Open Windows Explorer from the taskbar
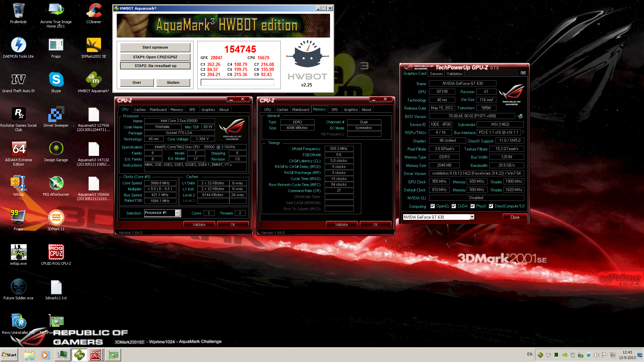644x362 pixels. point(29,355)
